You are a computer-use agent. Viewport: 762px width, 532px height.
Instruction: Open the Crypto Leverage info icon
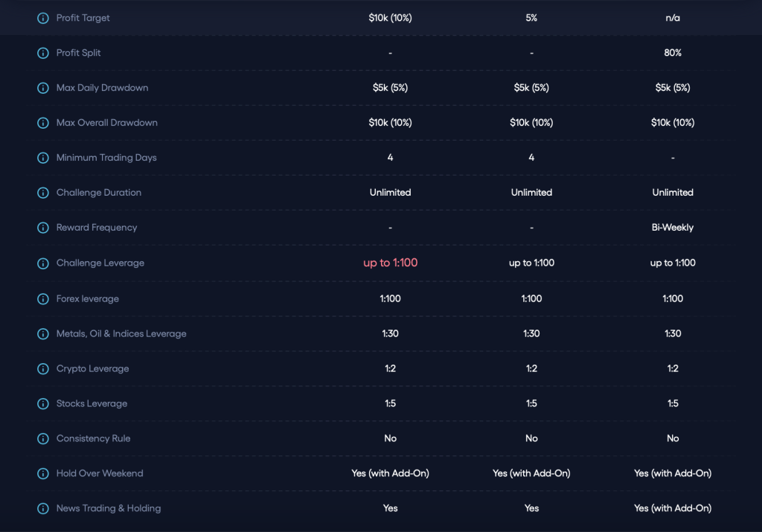pyautogui.click(x=43, y=369)
